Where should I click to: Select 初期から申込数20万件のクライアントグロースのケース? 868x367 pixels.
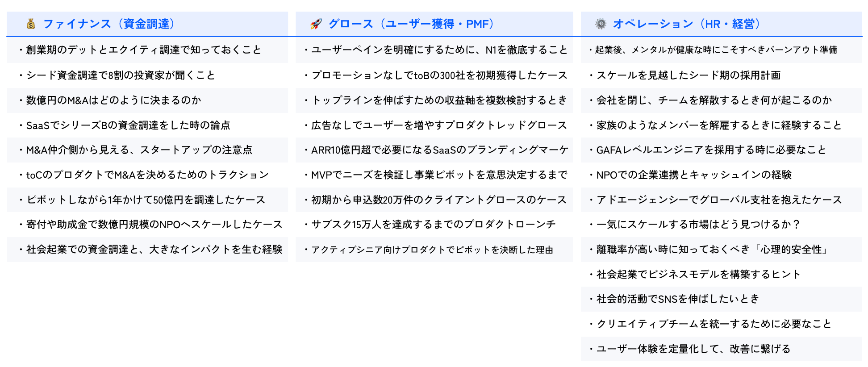click(434, 200)
